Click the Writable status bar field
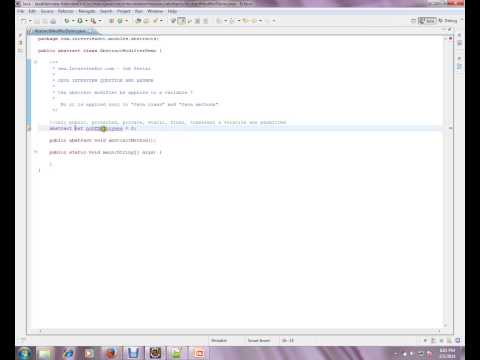 (219, 340)
